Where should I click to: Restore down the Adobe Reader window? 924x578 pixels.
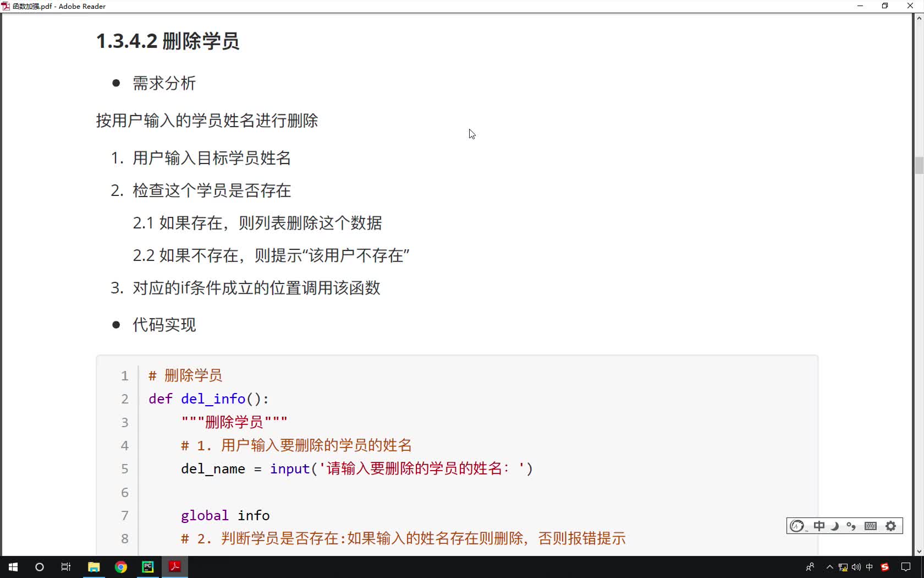coord(885,6)
